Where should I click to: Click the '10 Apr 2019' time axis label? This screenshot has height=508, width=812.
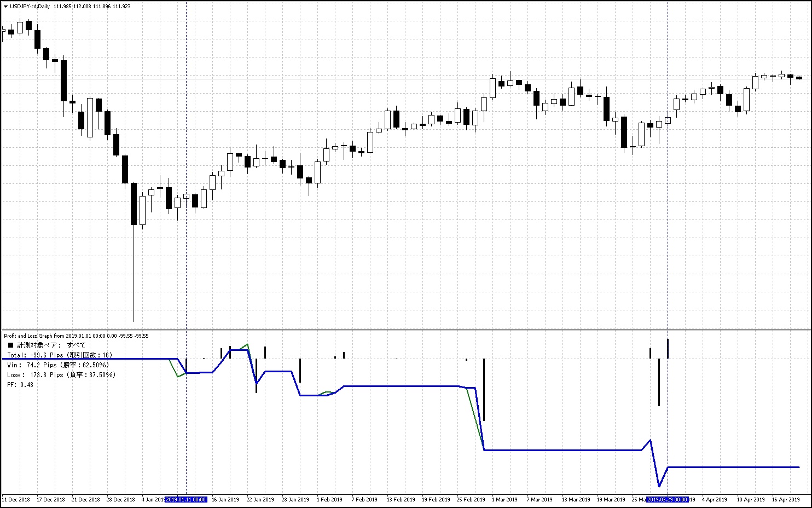click(x=751, y=499)
